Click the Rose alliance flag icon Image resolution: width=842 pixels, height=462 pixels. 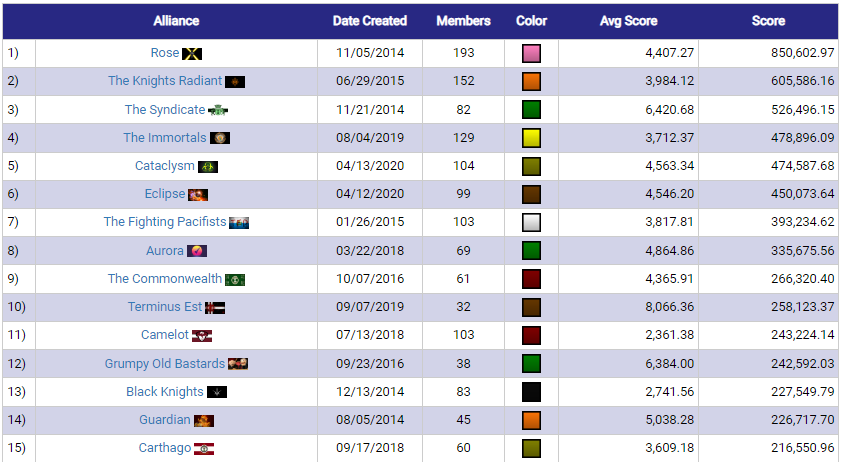[192, 54]
